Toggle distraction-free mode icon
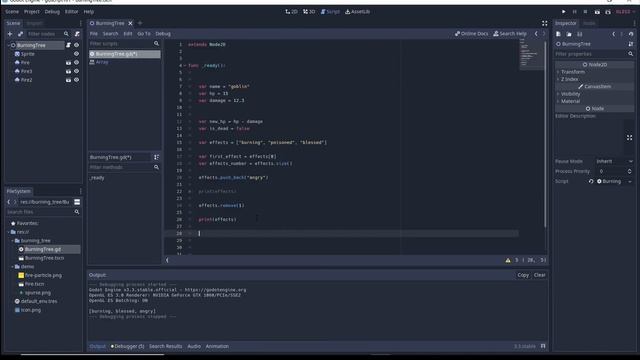The height and width of the screenshot is (360, 640). [x=544, y=23]
